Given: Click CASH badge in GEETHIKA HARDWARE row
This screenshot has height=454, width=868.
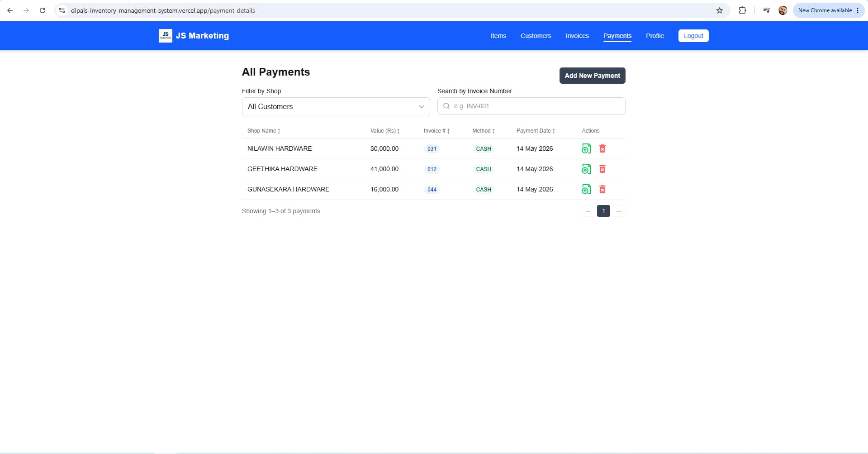Looking at the screenshot, I should (484, 169).
